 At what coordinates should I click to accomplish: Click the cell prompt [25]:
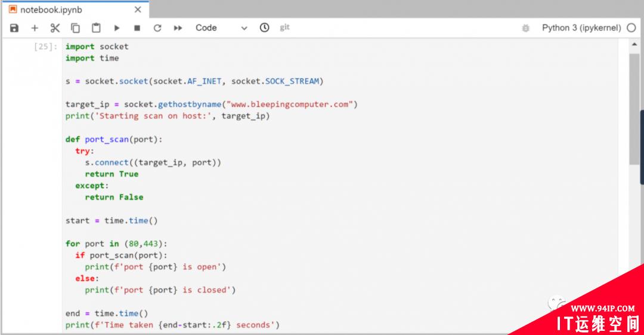pyautogui.click(x=45, y=47)
